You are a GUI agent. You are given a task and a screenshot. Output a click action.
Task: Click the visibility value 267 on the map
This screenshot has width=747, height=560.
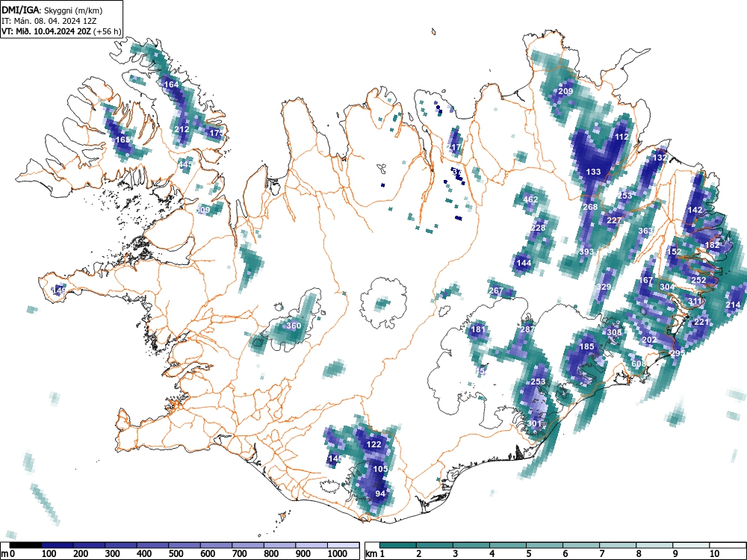coord(496,290)
